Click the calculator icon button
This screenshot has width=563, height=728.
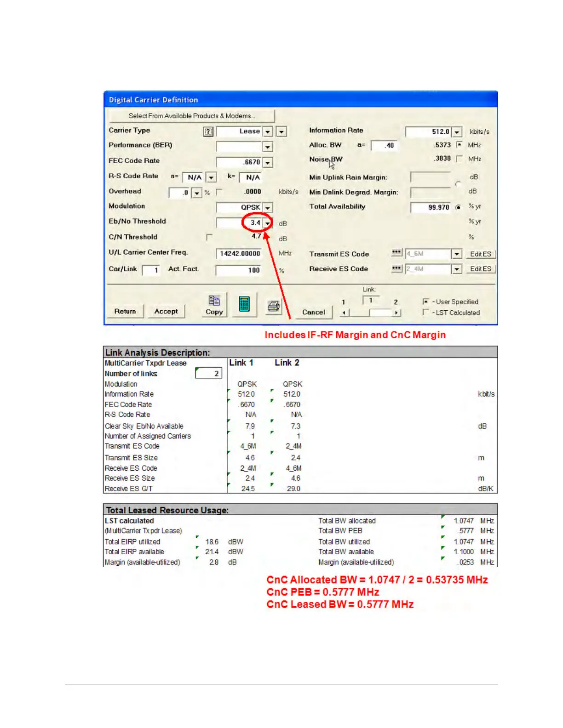click(244, 304)
